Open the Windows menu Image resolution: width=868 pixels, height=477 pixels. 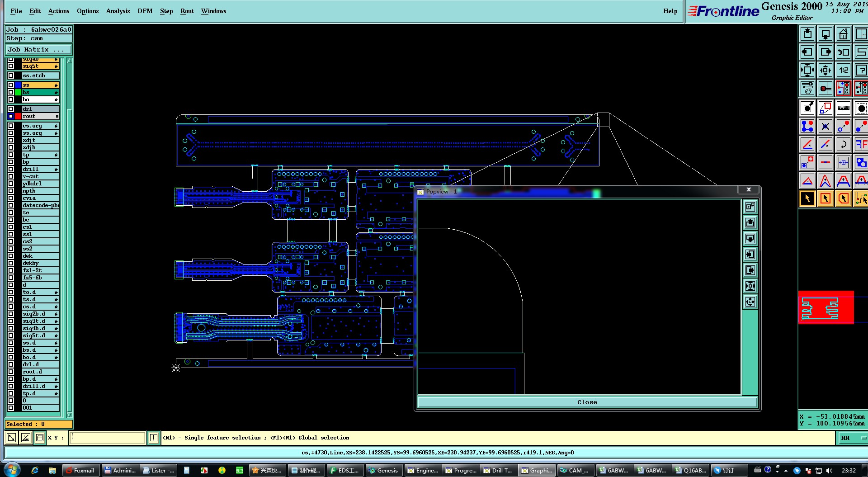[214, 11]
